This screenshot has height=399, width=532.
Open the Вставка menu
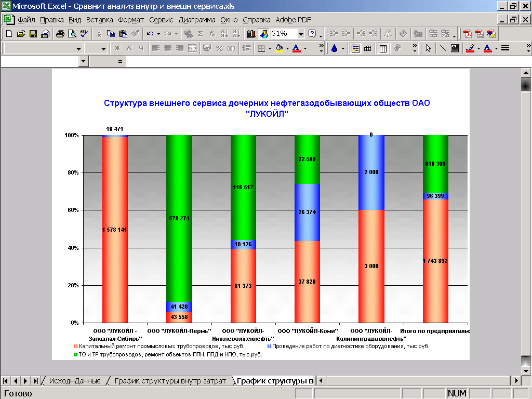pyautogui.click(x=99, y=20)
